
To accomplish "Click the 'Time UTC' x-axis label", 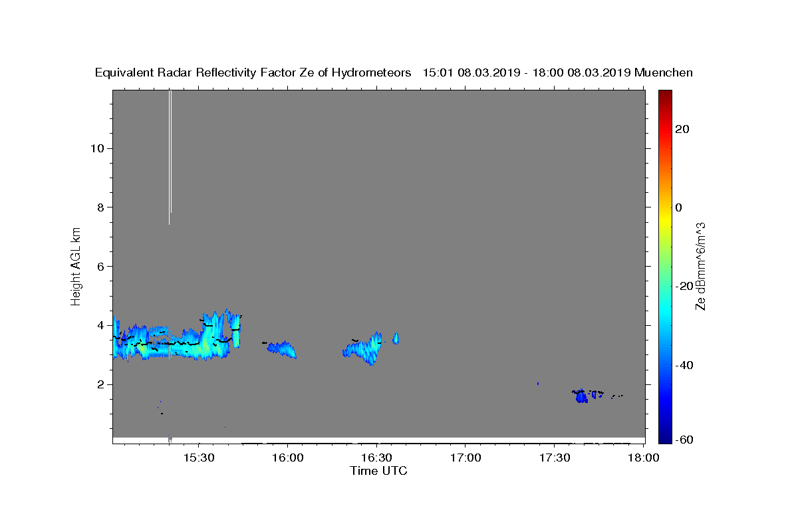I will pos(378,471).
